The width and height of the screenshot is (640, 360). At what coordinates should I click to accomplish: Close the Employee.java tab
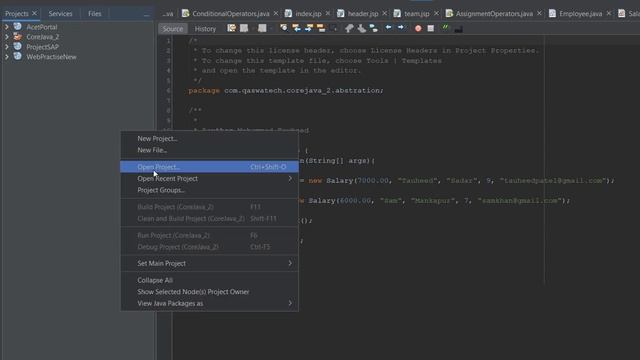(x=609, y=13)
